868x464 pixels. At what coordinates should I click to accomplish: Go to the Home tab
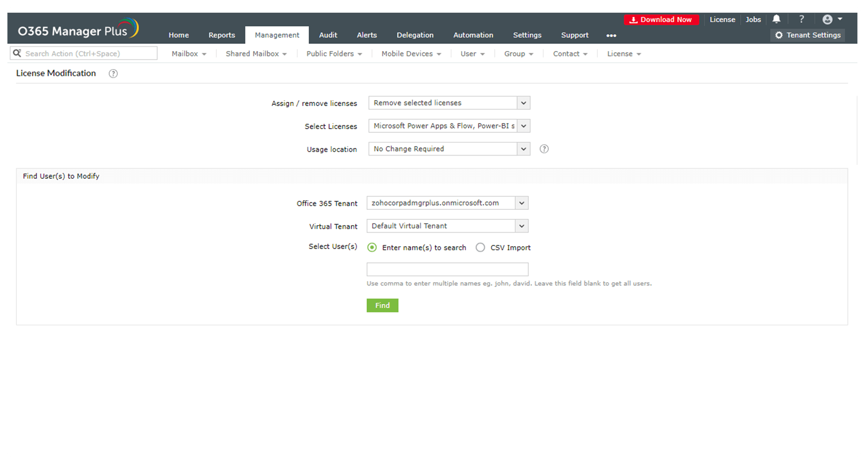click(x=179, y=35)
